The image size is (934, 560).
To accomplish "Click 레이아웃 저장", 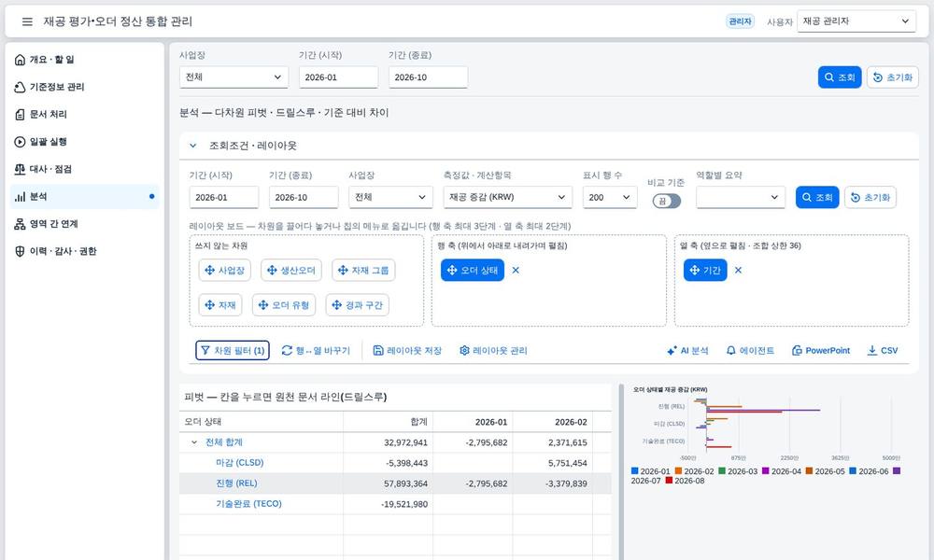I will pyautogui.click(x=407, y=351).
